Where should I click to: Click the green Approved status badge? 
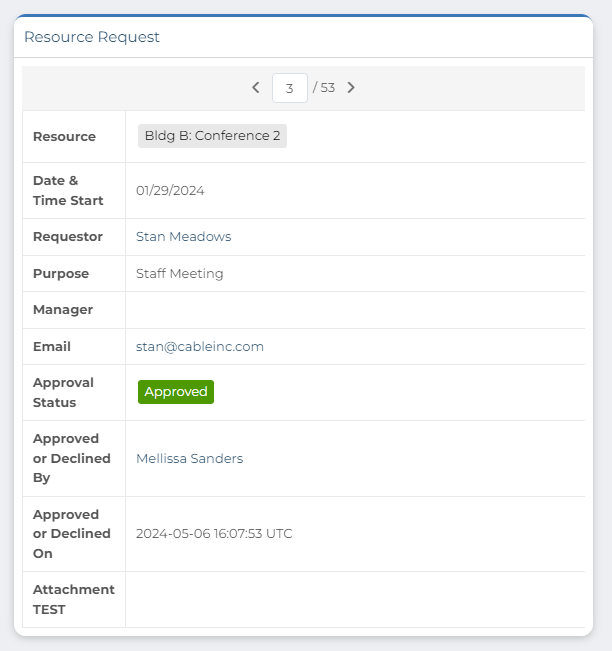176,392
